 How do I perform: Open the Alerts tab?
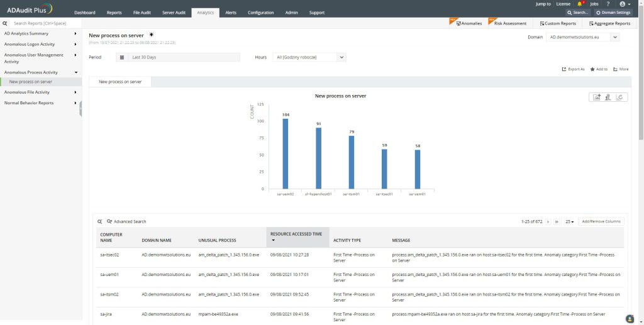click(231, 13)
